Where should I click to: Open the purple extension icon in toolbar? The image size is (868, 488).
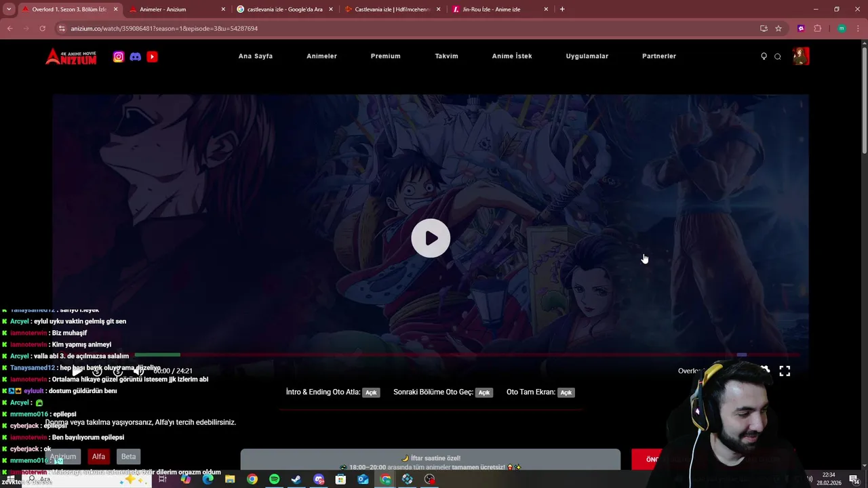(801, 28)
